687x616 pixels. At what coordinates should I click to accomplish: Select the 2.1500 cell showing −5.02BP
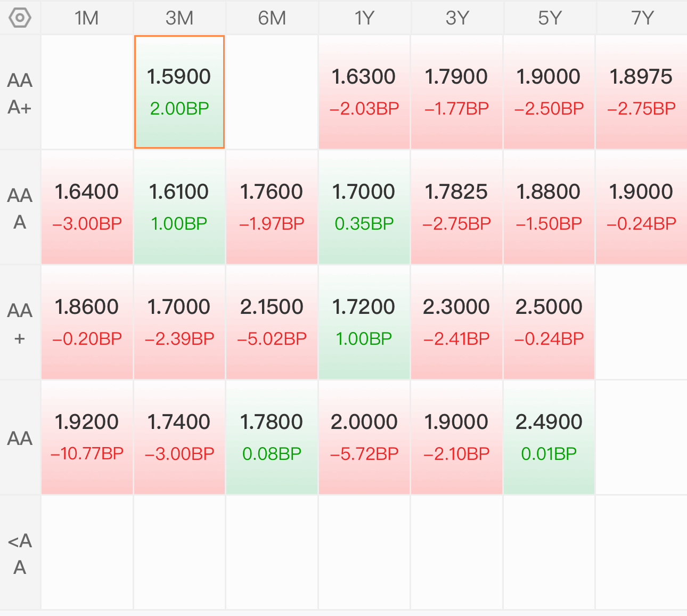[x=272, y=322]
